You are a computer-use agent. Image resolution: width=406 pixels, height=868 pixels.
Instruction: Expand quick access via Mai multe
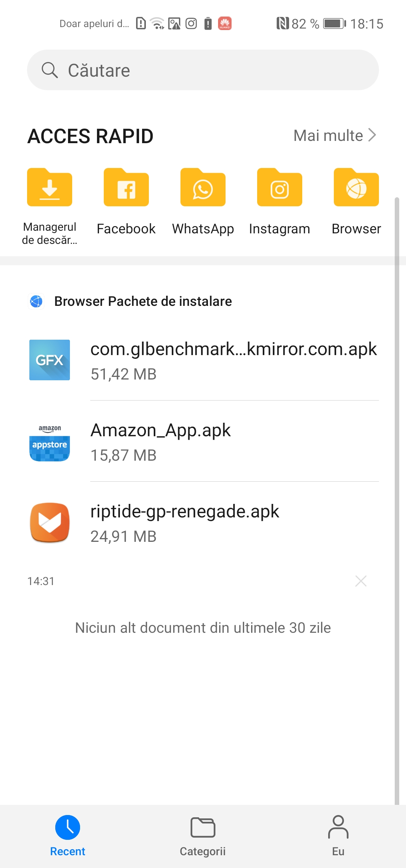[x=335, y=136]
